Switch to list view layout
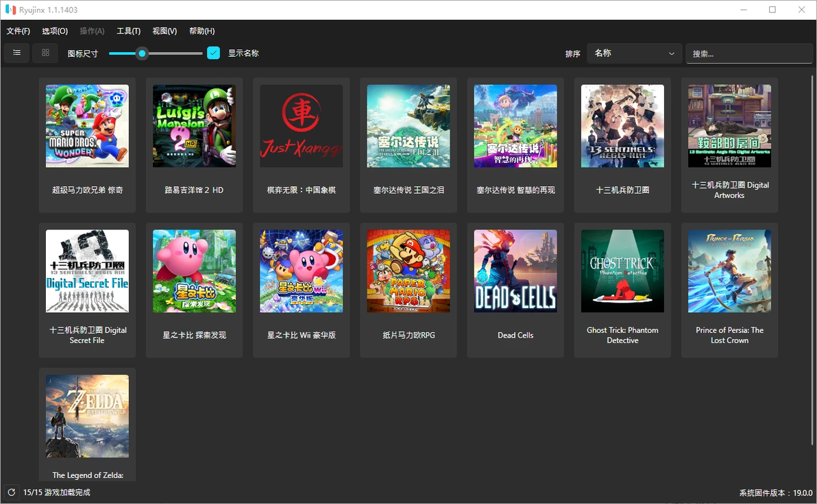Image resolution: width=817 pixels, height=504 pixels. pyautogui.click(x=16, y=53)
